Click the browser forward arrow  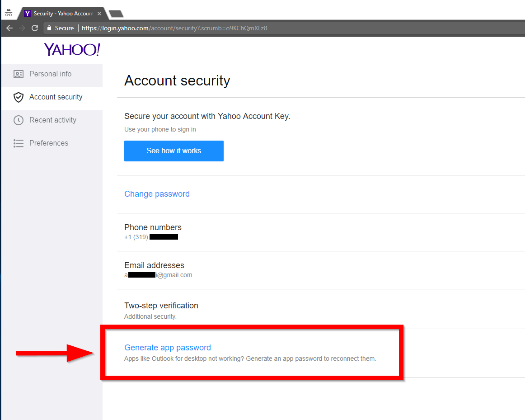(x=22, y=28)
